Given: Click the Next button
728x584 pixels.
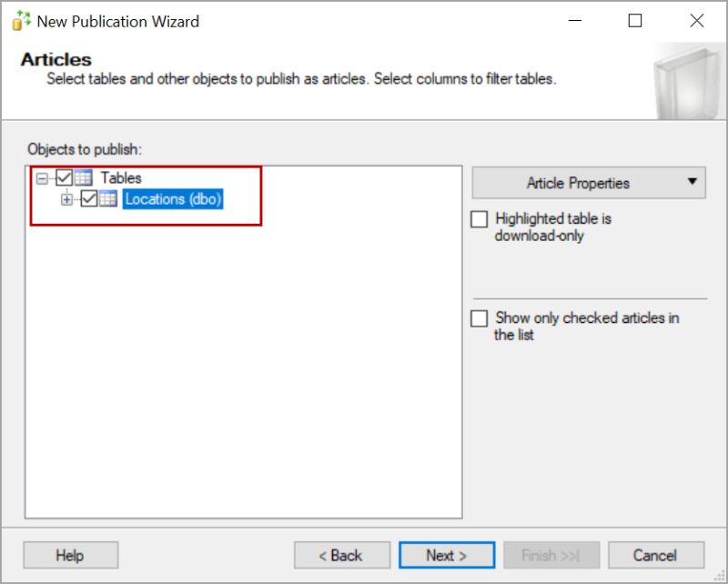Looking at the screenshot, I should pyautogui.click(x=446, y=555).
